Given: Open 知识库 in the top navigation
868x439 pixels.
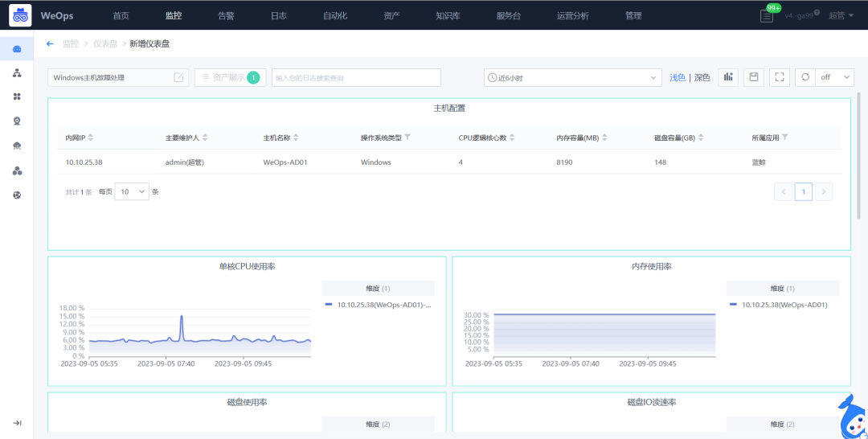Looking at the screenshot, I should [448, 15].
